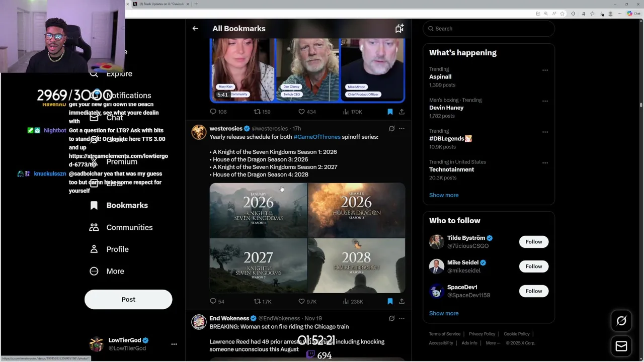The image size is (644, 362).
Task: Open the 2028 House of the Dragon image
Action: [356, 265]
